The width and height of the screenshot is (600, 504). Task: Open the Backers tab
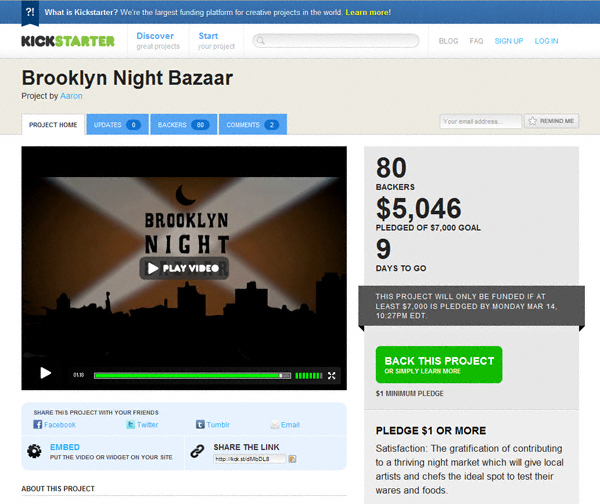(184, 124)
